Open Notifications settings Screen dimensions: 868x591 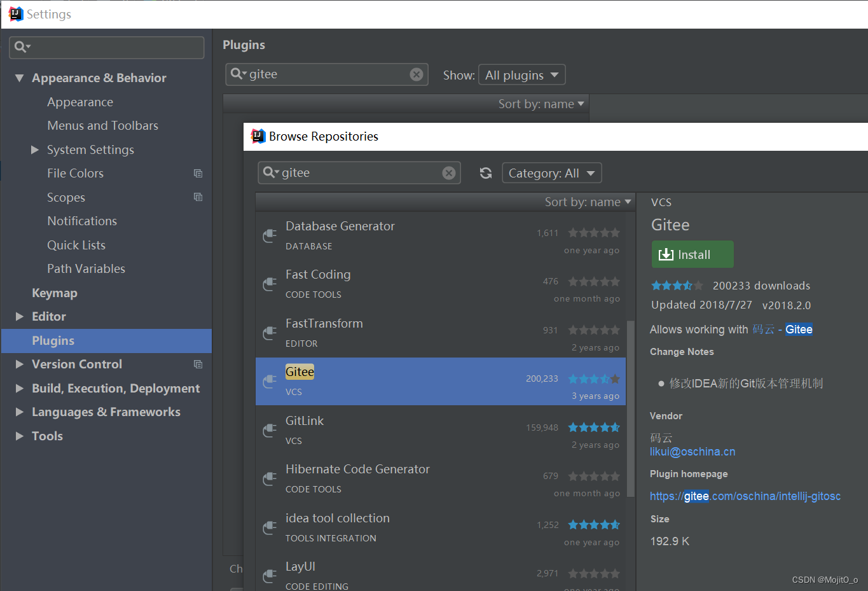82,221
